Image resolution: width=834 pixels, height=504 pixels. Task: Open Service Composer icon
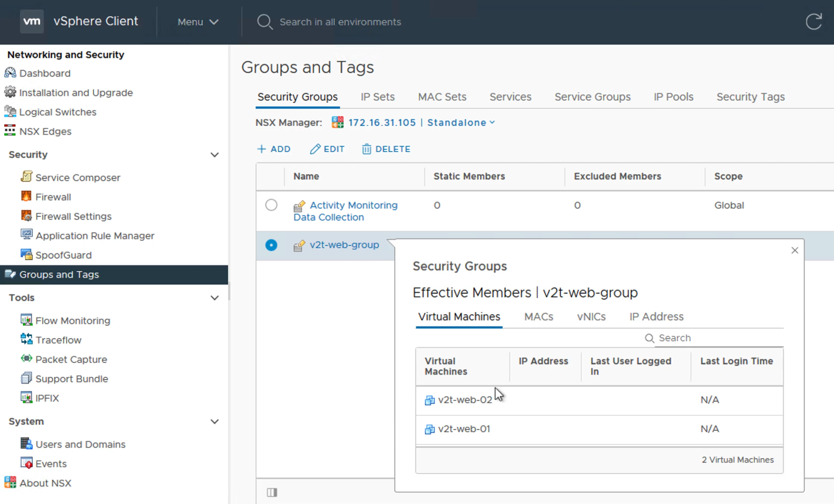coord(26,177)
